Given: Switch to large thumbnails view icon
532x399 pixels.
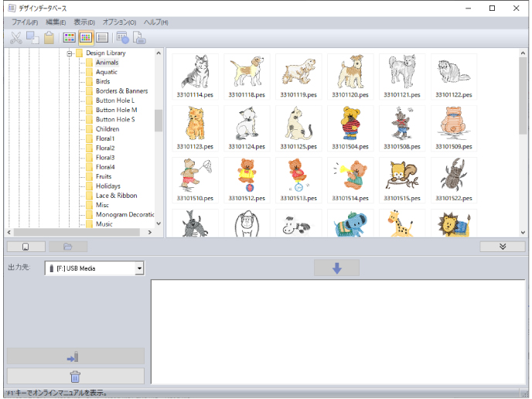Looking at the screenshot, I should click(70, 38).
